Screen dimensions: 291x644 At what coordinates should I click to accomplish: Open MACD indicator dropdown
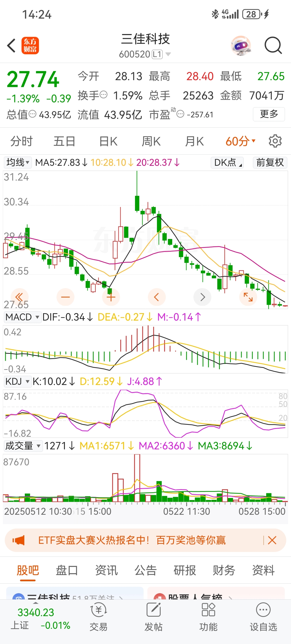pos(22,317)
